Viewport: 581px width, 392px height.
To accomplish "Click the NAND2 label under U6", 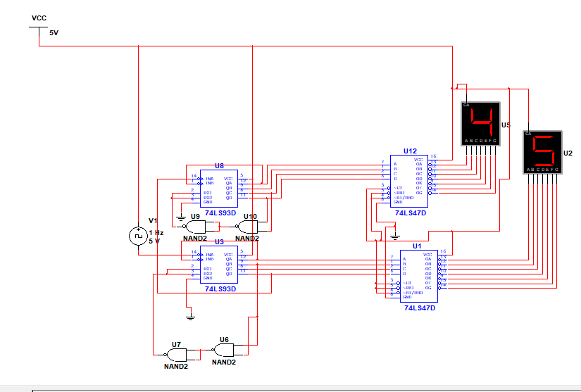I will pos(224,362).
